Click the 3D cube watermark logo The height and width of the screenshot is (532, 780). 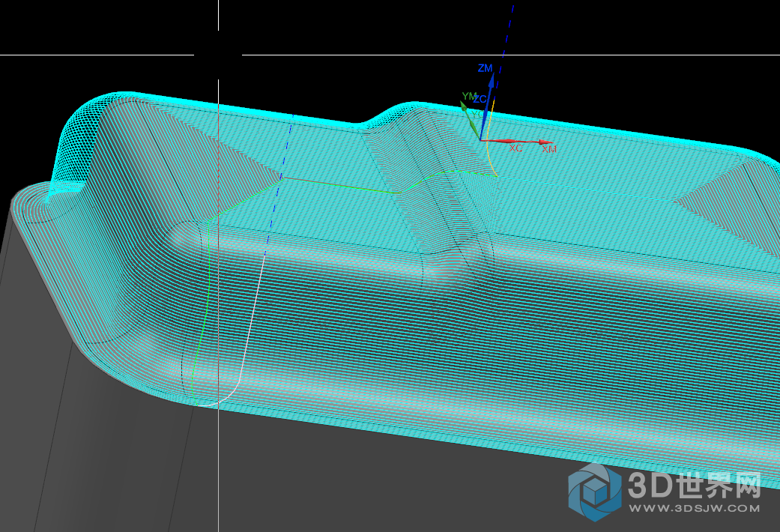(594, 492)
